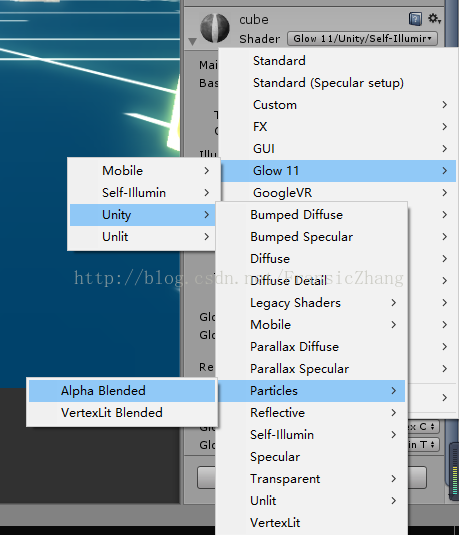Choose Diffuse Detail shader
Viewport: 459px width, 535px height.
(311, 281)
